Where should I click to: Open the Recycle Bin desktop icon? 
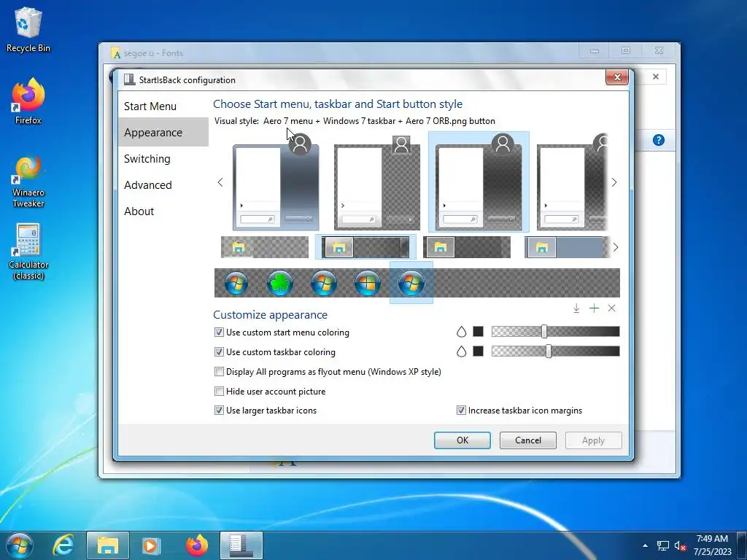coord(28,29)
